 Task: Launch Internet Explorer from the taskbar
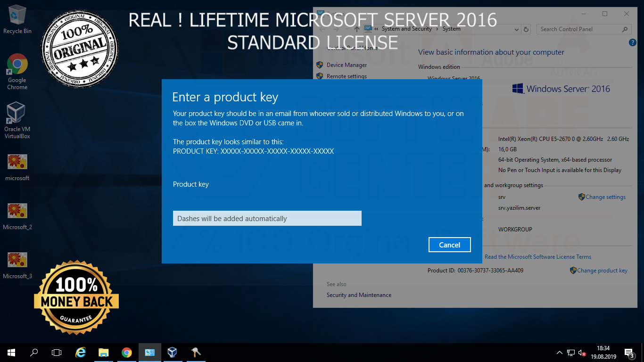click(x=81, y=352)
